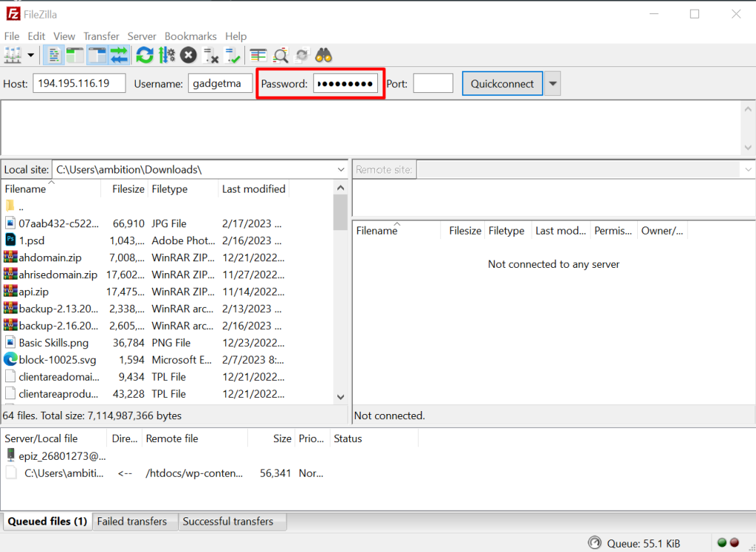Screen dimensions: 756x552
Task: Select the api.zip archive icon
Action: (10, 291)
